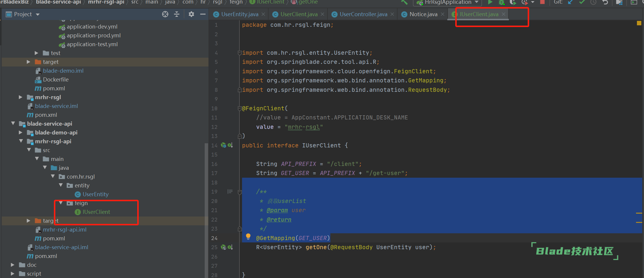Run HrRsglApplication with the green play button
The image size is (644, 278).
coord(490,2)
